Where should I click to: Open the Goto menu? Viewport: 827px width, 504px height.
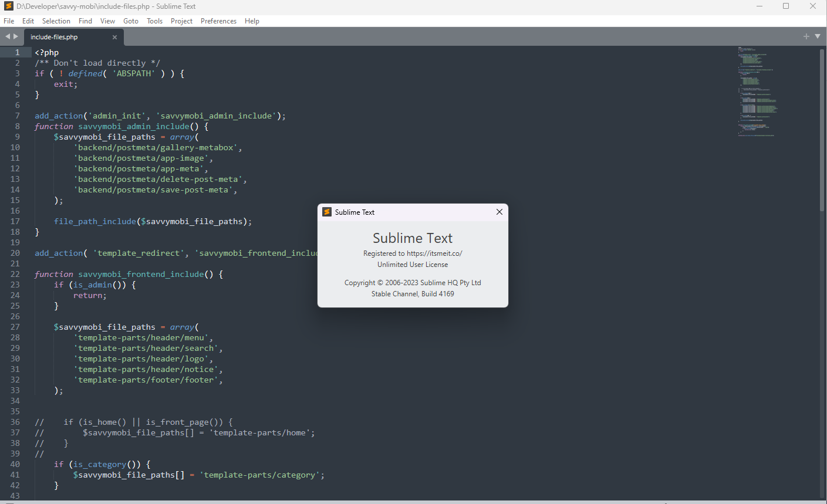pos(131,21)
